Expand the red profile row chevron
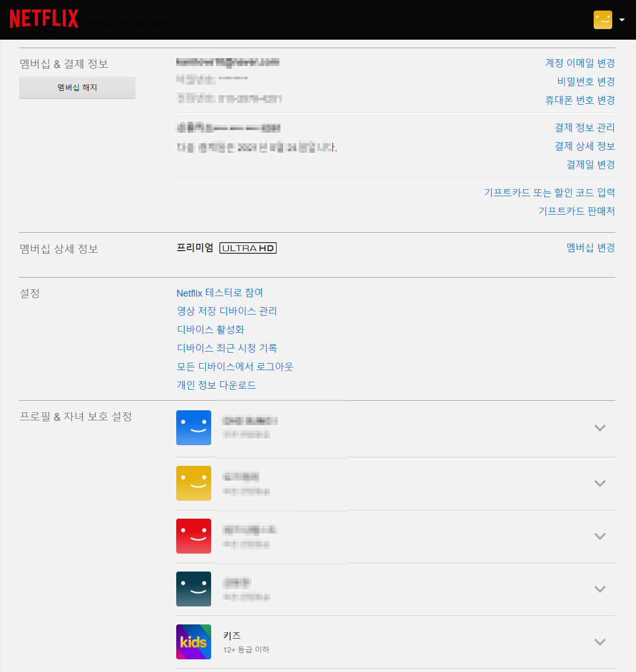This screenshot has height=672, width=636. click(599, 536)
